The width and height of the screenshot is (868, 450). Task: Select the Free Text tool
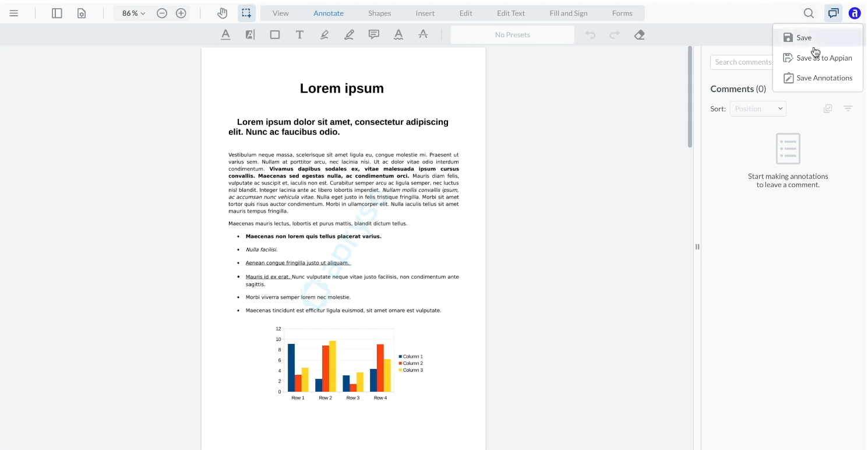(x=299, y=34)
